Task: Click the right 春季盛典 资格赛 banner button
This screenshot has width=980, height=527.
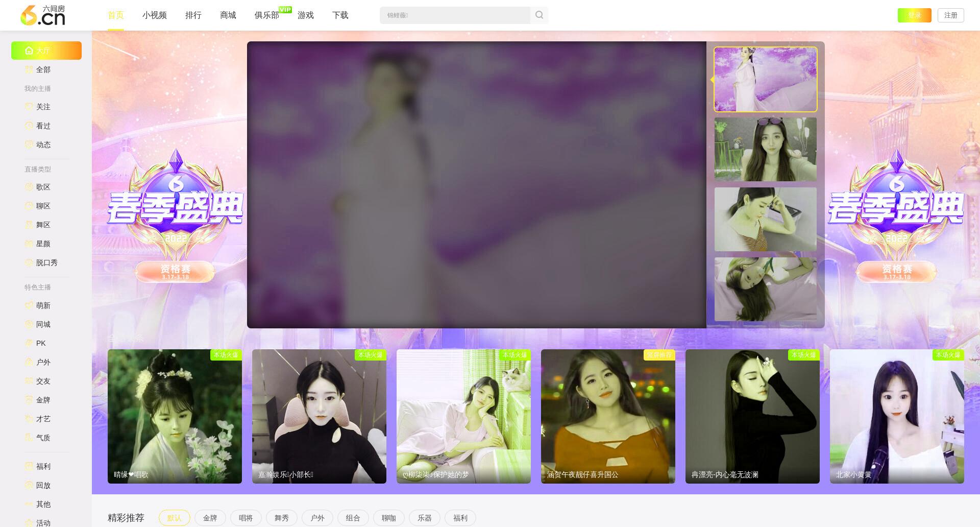Action: pyautogui.click(x=897, y=272)
